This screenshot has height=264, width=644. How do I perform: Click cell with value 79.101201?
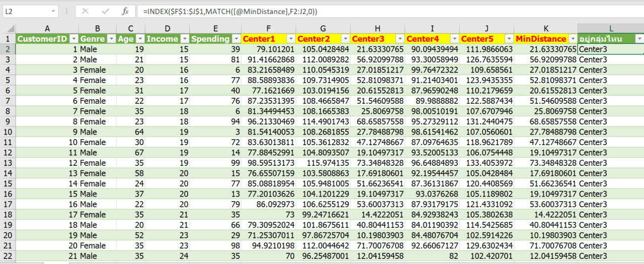(x=269, y=49)
